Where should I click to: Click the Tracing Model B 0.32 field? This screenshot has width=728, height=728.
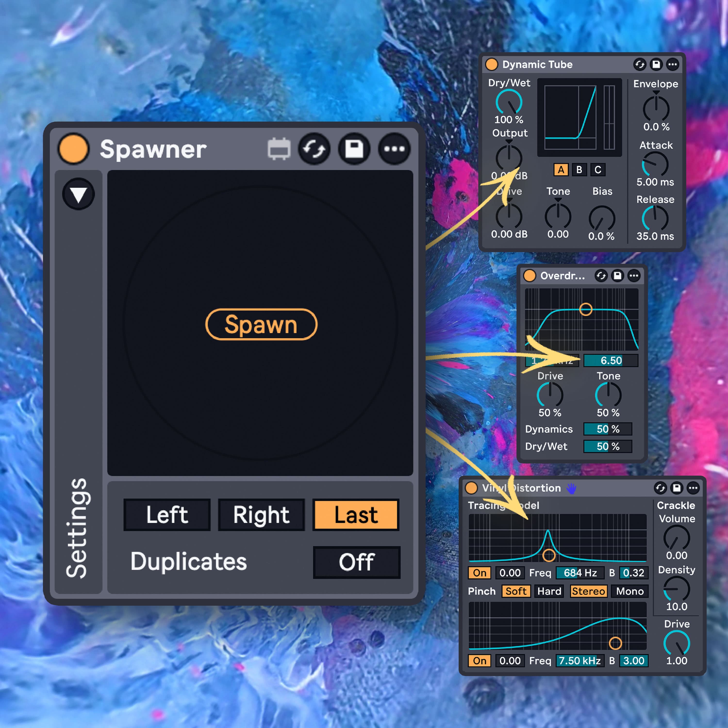pyautogui.click(x=634, y=573)
